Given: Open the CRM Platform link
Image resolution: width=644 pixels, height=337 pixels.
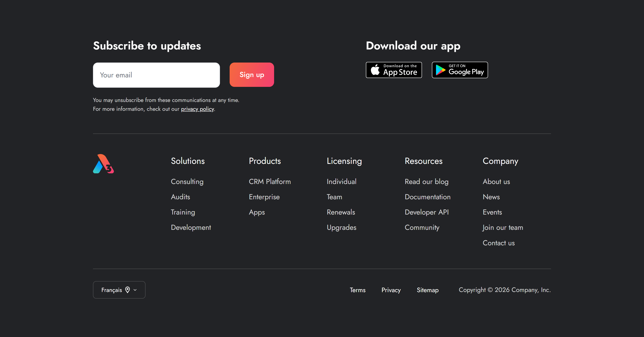Looking at the screenshot, I should coord(270,182).
